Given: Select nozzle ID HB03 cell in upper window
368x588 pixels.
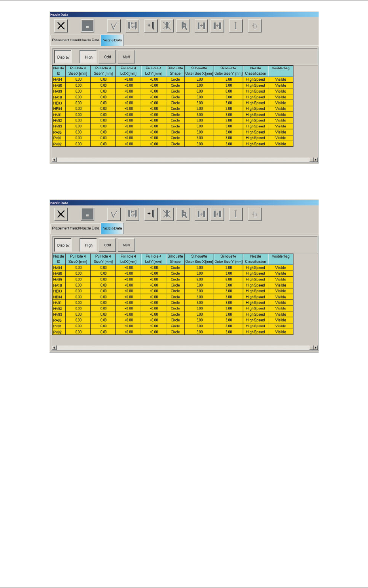Looking at the screenshot, I should (x=59, y=103).
